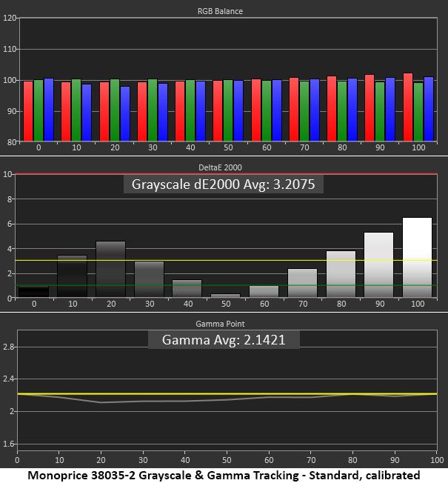Click the red bar at 90 in RGB Balance
The width and height of the screenshot is (448, 483).
(x=370, y=108)
